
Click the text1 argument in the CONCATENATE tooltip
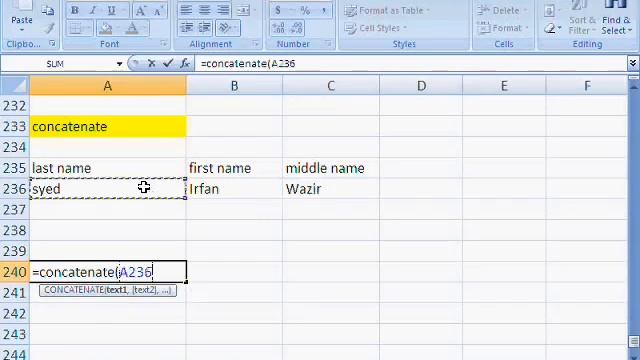click(117, 290)
